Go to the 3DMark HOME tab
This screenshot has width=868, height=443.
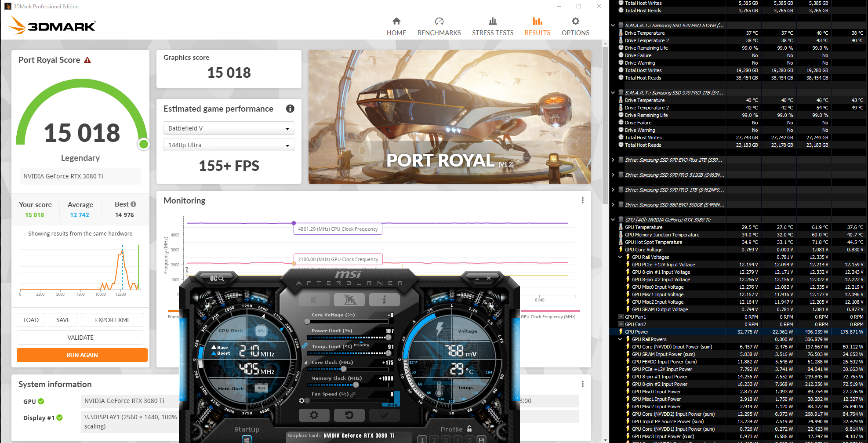(x=396, y=27)
